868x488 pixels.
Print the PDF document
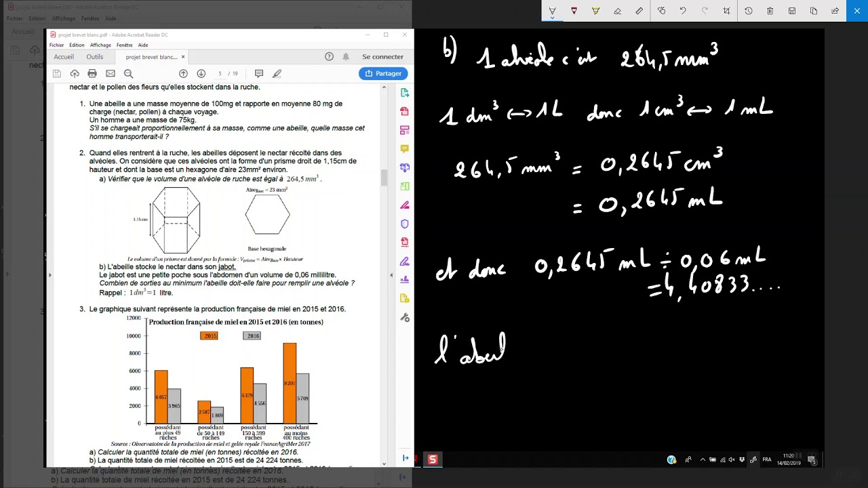92,73
